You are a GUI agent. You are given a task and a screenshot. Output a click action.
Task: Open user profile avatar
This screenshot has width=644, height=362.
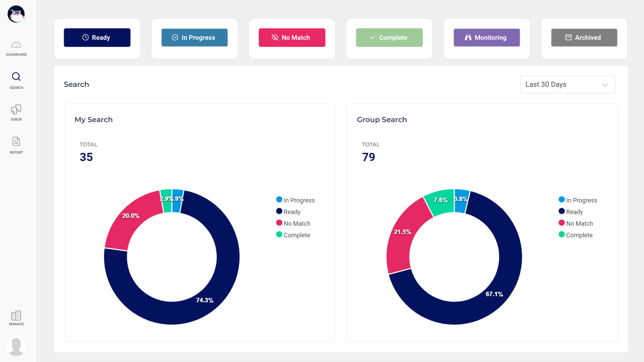click(16, 346)
